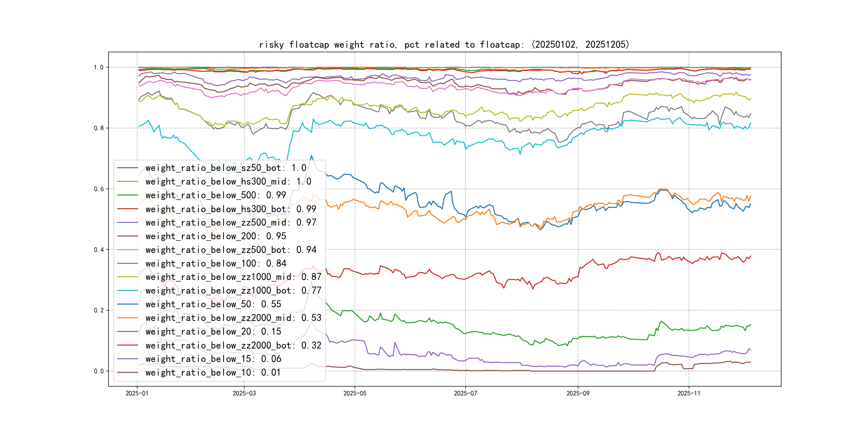The width and height of the screenshot is (868, 434).
Task: Click the 2025-07 x-axis label
Action: click(465, 394)
